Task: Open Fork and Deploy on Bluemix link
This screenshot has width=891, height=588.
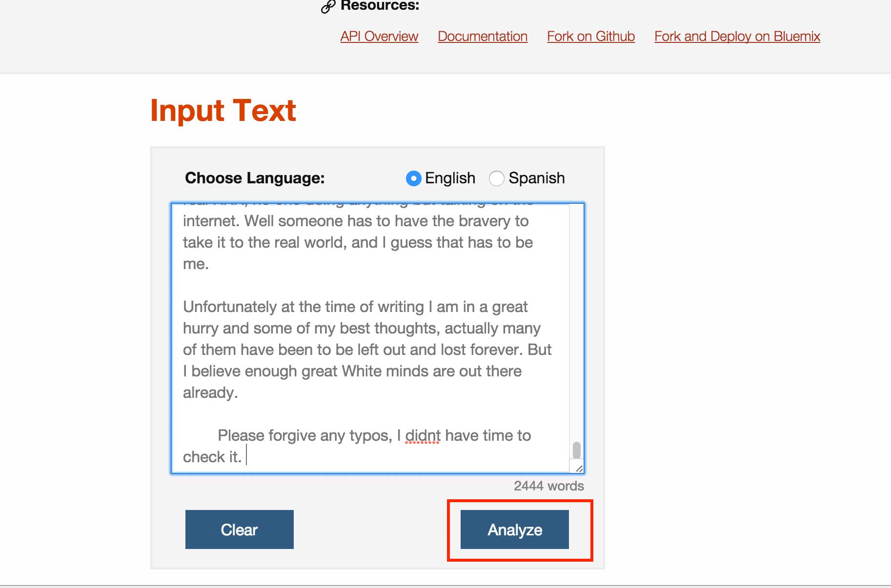Action: coord(737,37)
